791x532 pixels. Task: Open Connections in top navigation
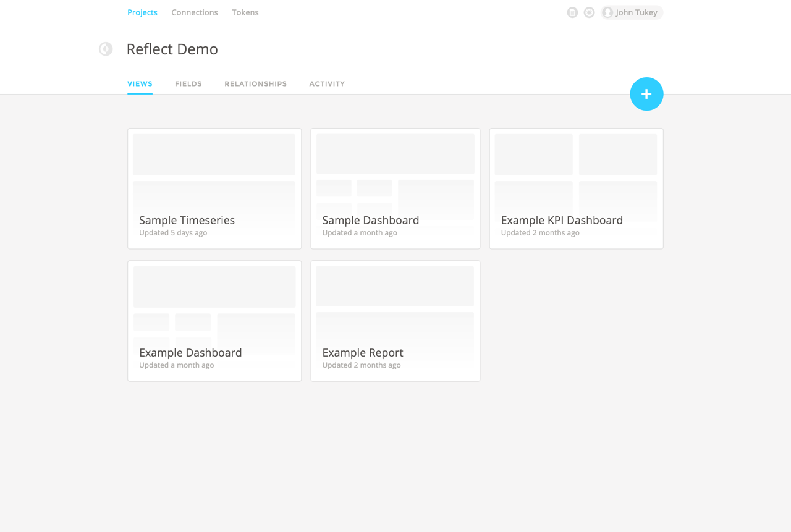click(x=195, y=12)
